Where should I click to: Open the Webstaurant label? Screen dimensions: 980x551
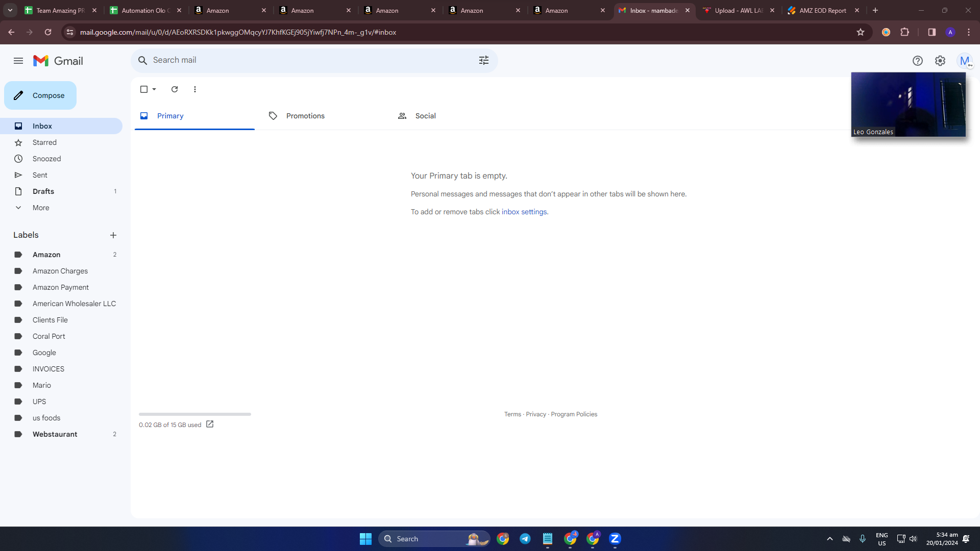pos(61,434)
